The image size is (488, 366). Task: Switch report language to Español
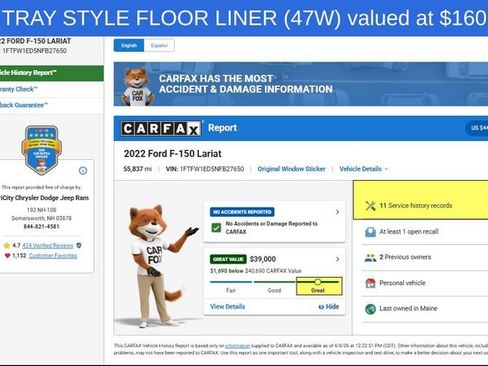[x=159, y=45]
